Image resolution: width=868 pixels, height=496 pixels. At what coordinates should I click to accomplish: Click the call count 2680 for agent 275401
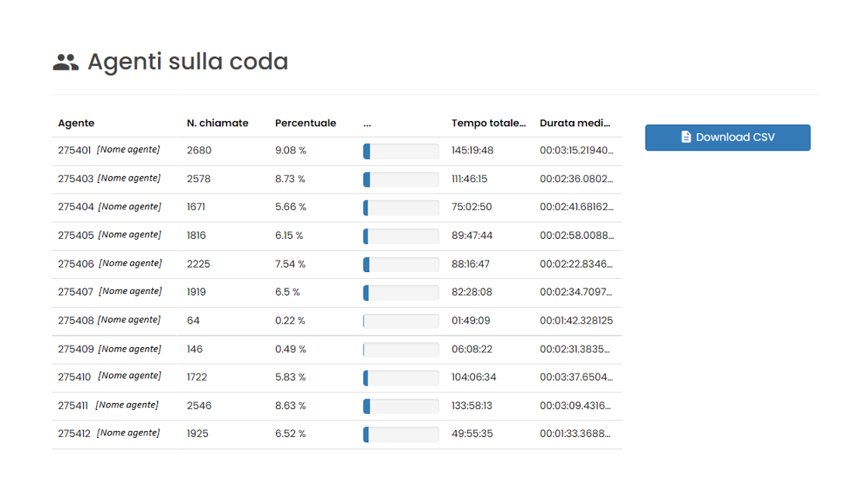tap(199, 150)
